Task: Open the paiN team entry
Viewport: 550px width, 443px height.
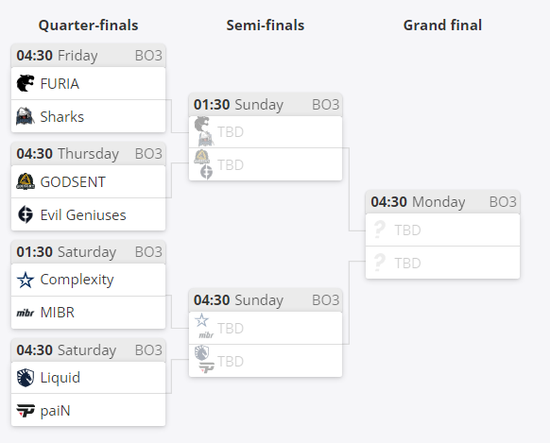Action: pyautogui.click(x=88, y=410)
